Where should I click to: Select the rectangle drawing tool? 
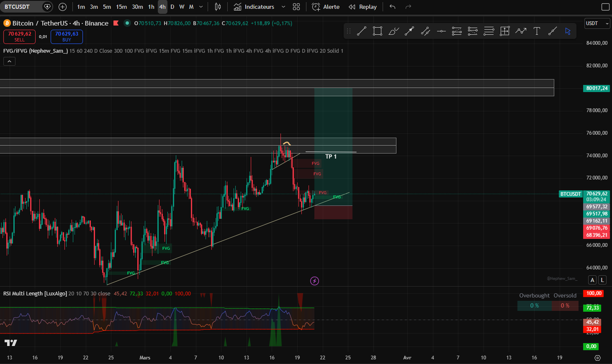click(x=377, y=31)
